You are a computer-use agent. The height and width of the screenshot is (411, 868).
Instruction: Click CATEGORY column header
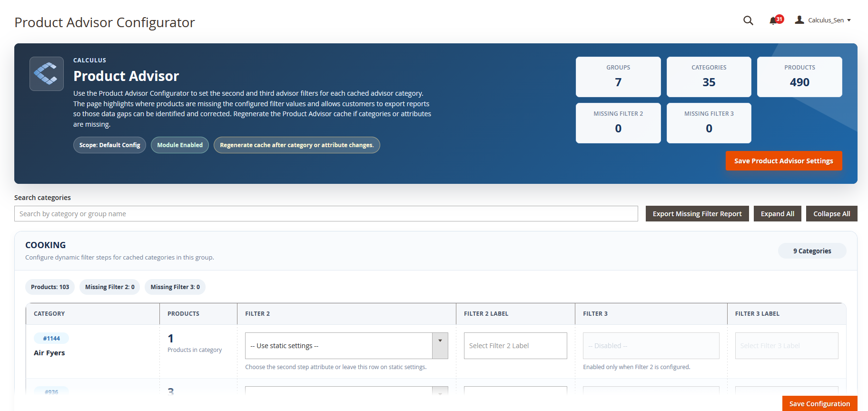pos(49,314)
